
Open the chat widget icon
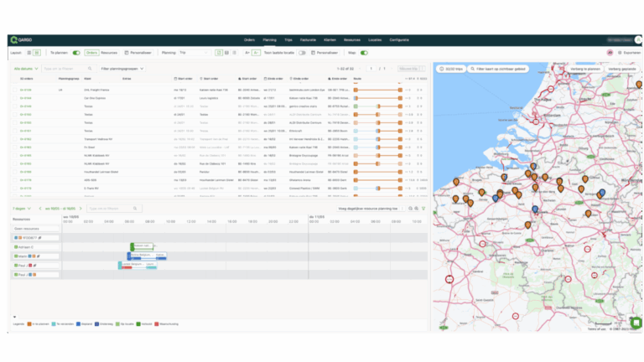pos(636,323)
